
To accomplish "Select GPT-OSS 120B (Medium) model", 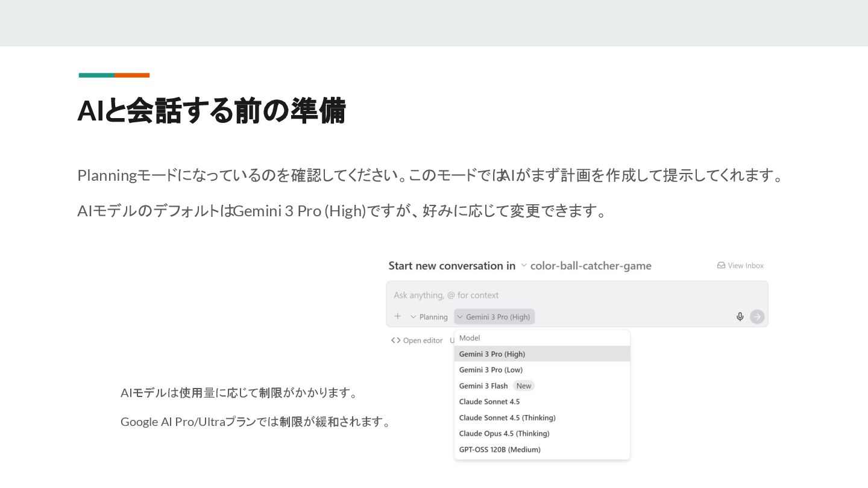I will click(x=542, y=449).
